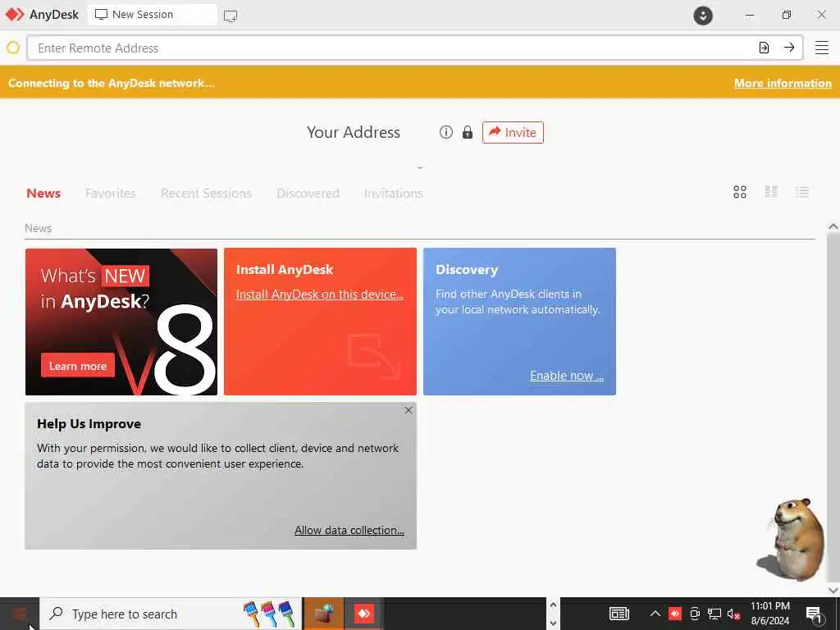
Task: Click the AnyDesk taskbar icon
Action: (363, 614)
